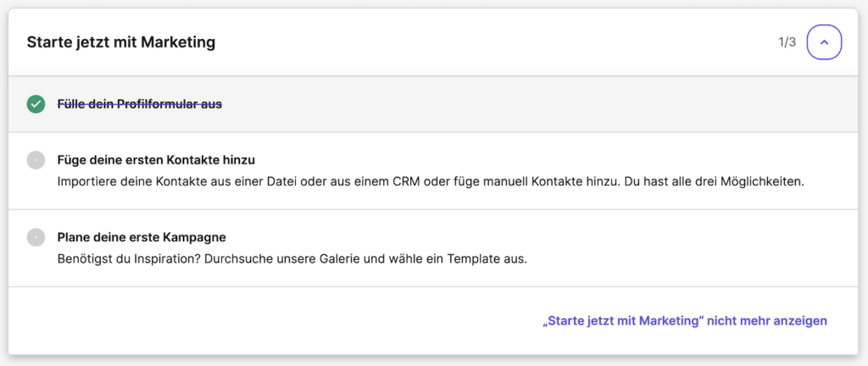This screenshot has width=868, height=366.
Task: Click the gray circle beside the campaign step
Action: click(x=36, y=237)
